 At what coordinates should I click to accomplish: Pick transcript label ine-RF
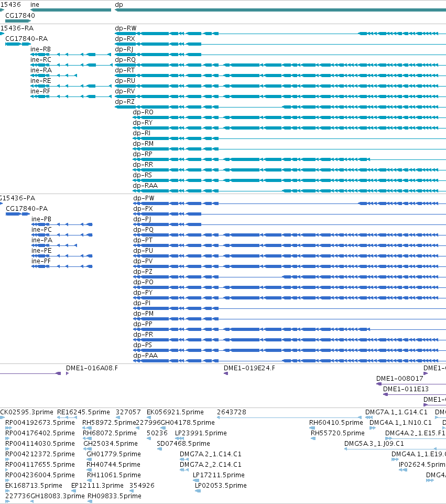tap(40, 91)
